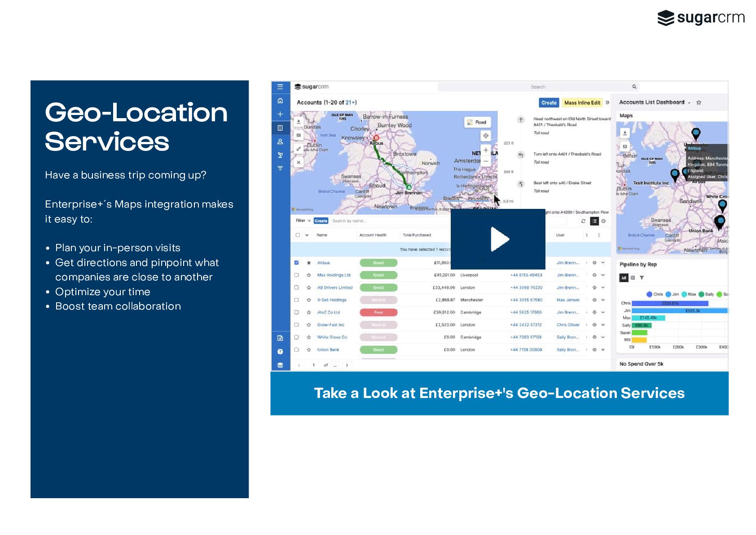Viewport: 756px width, 535px height.
Task: Open Accounts module building icon in sidebar
Action: coord(280,128)
